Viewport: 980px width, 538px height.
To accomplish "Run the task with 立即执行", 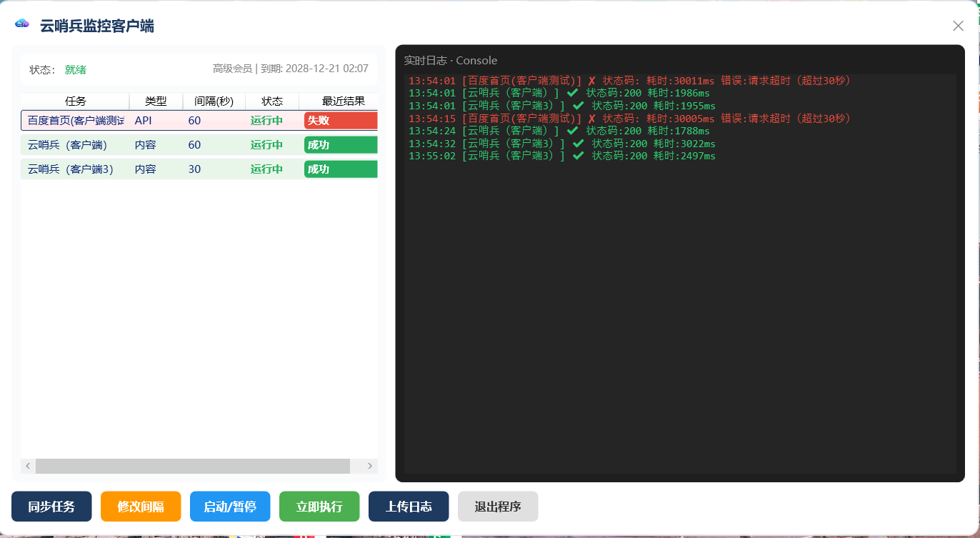I will pyautogui.click(x=319, y=507).
